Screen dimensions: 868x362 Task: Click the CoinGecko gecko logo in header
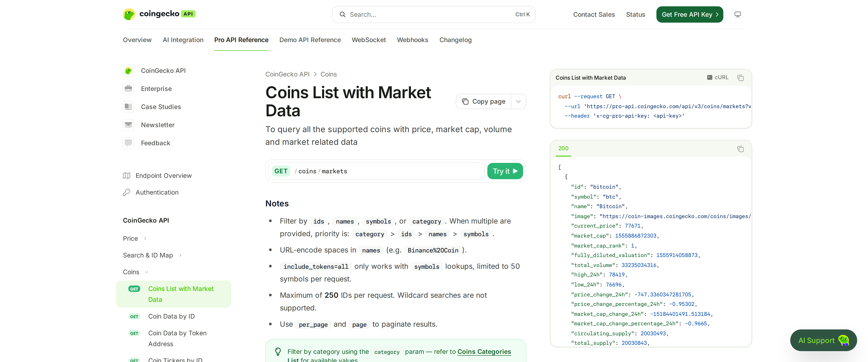click(129, 14)
